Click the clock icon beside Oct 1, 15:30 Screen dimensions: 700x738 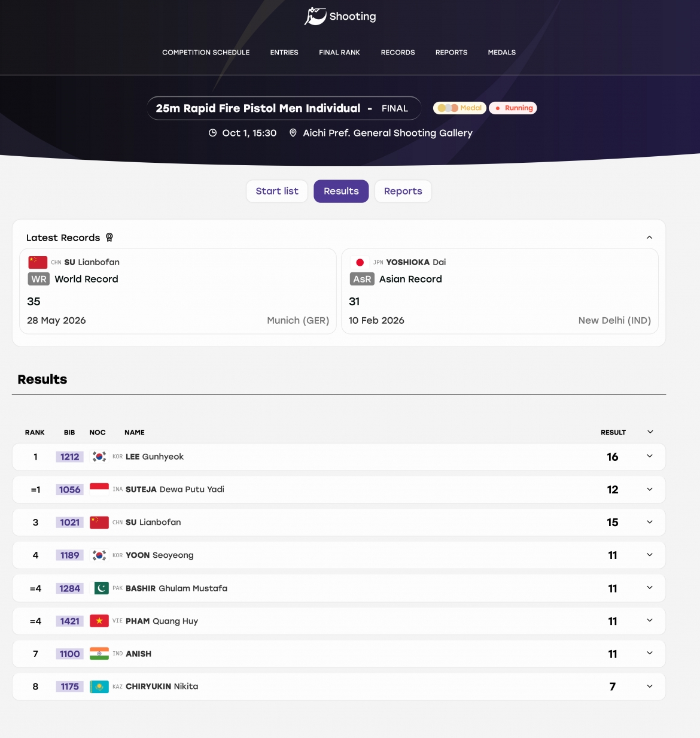click(x=212, y=133)
